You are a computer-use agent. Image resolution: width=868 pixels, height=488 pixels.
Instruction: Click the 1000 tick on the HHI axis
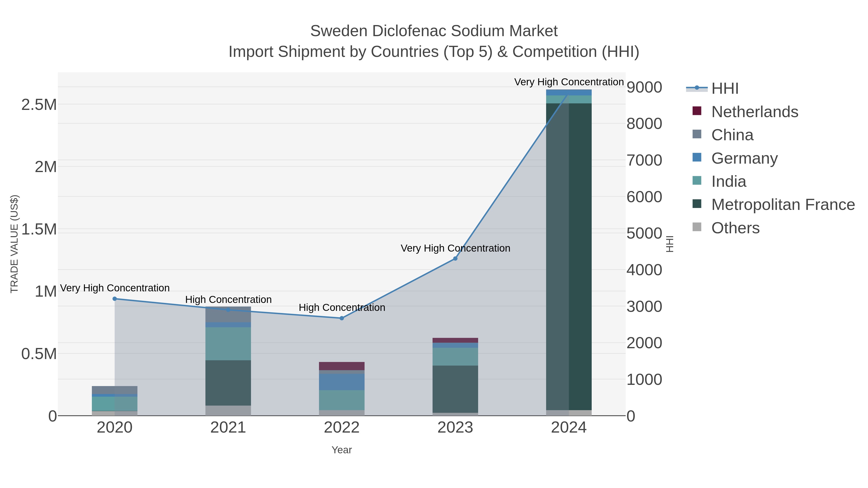pos(644,380)
